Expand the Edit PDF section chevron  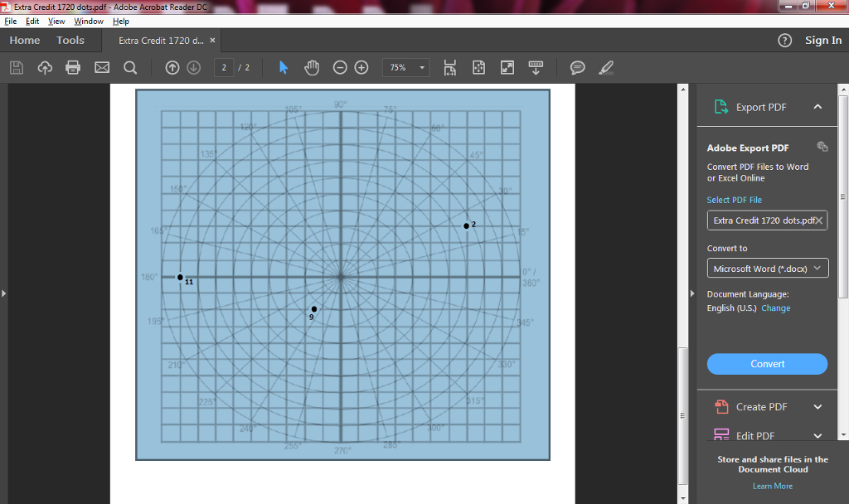tap(817, 435)
